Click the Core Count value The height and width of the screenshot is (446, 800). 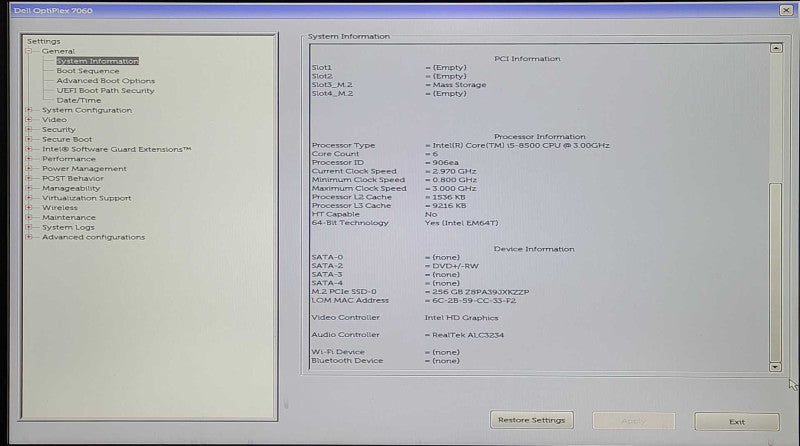pos(435,154)
